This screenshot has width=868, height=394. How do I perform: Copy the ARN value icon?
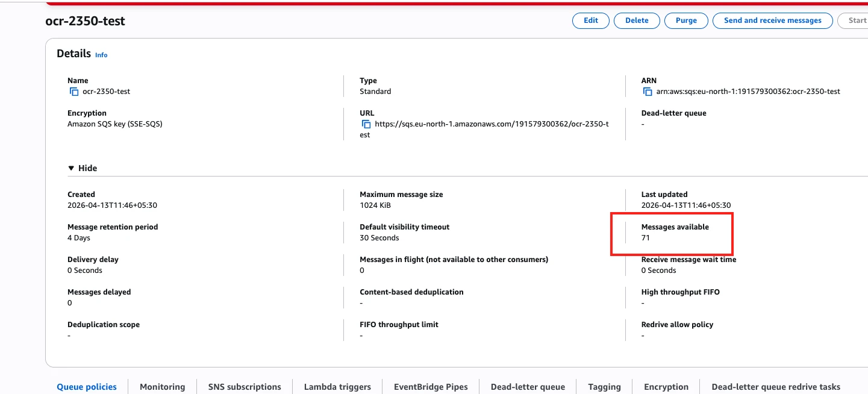[x=648, y=92]
